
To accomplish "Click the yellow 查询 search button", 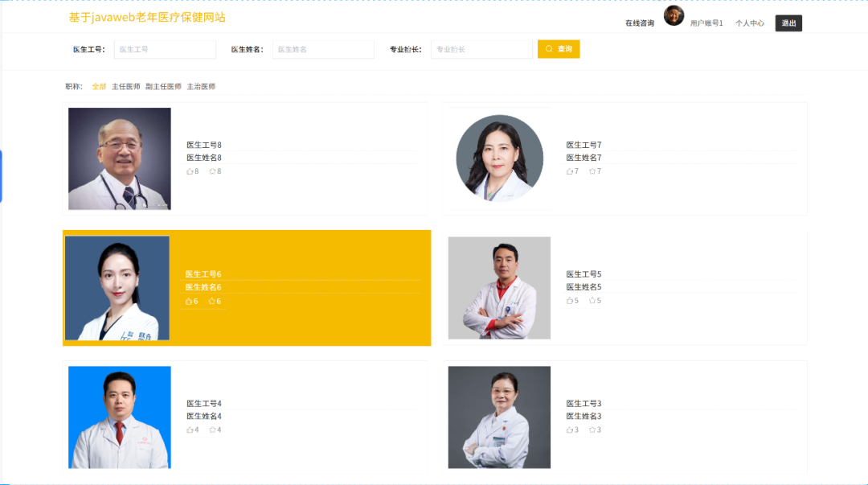I will 559,49.
